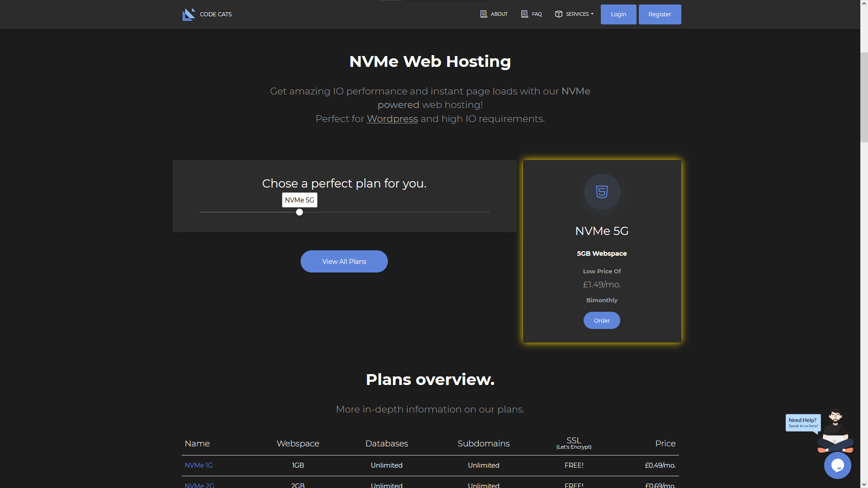Click the Plans overview heading
Image resolution: width=868 pixels, height=488 pixels.
(x=430, y=380)
